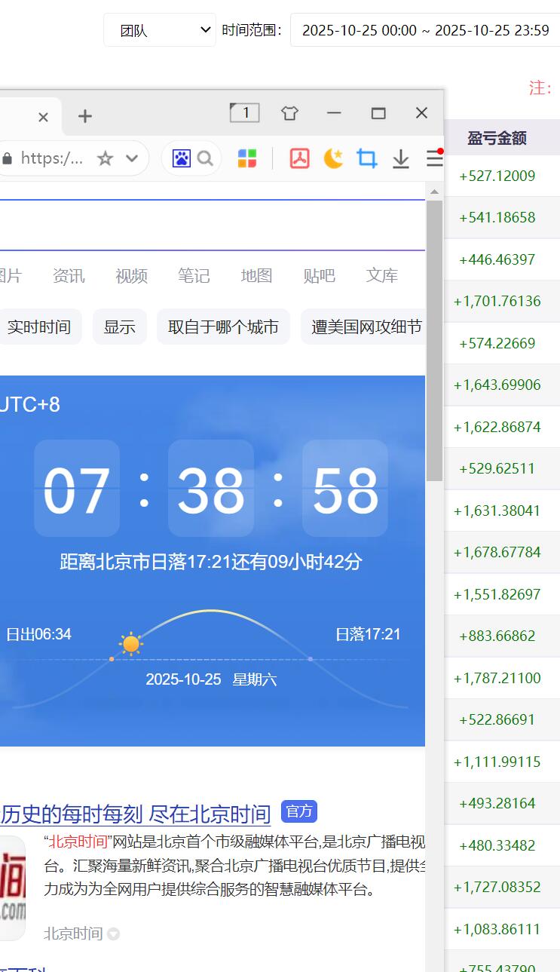Switch to the 地图 search tab
Viewport: 560px width, 972px height.
point(256,276)
